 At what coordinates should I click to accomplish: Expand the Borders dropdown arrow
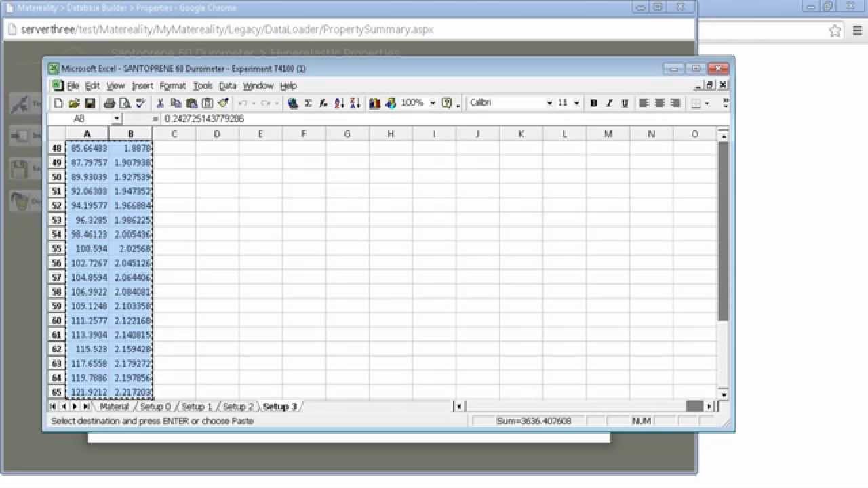(707, 103)
